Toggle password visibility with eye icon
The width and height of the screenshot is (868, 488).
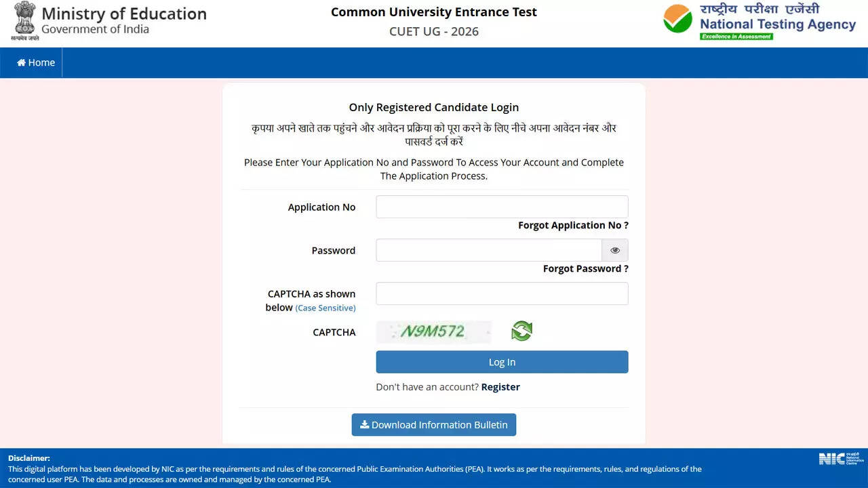coord(614,250)
